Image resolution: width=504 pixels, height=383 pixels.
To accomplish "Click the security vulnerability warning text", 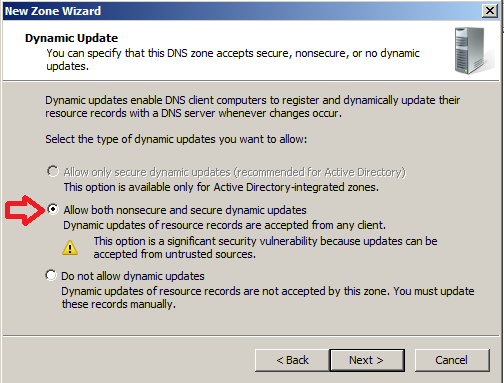I will coord(265,248).
